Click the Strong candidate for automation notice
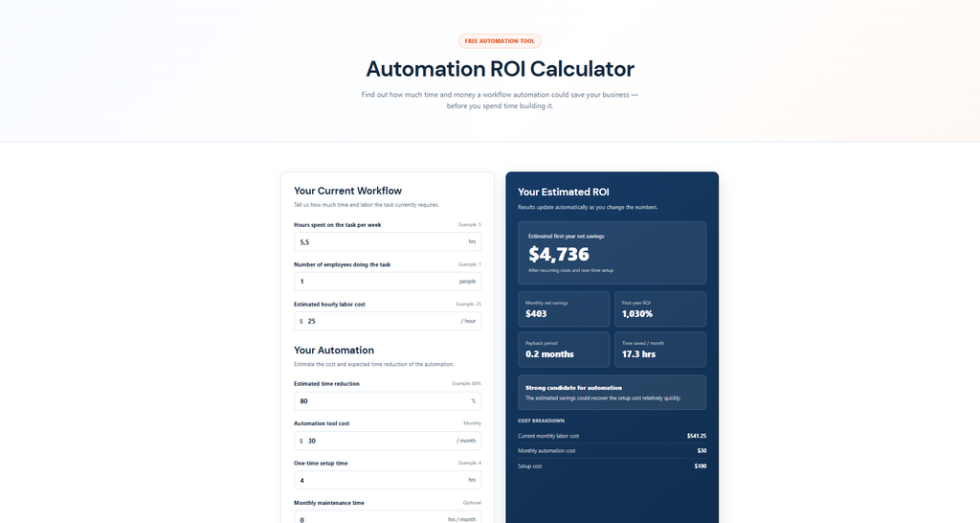This screenshot has height=523, width=980. tap(612, 393)
